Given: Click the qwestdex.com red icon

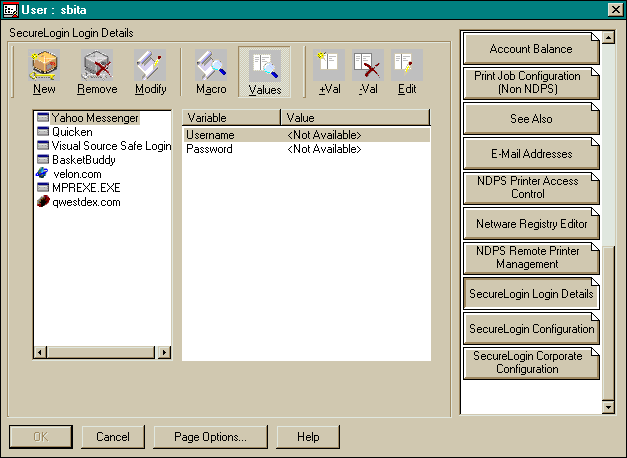Looking at the screenshot, I should tap(43, 201).
